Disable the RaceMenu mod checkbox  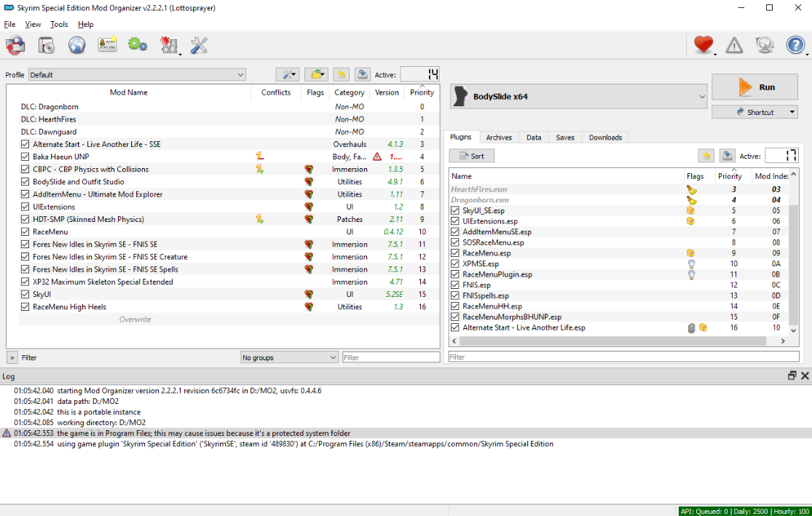point(25,231)
